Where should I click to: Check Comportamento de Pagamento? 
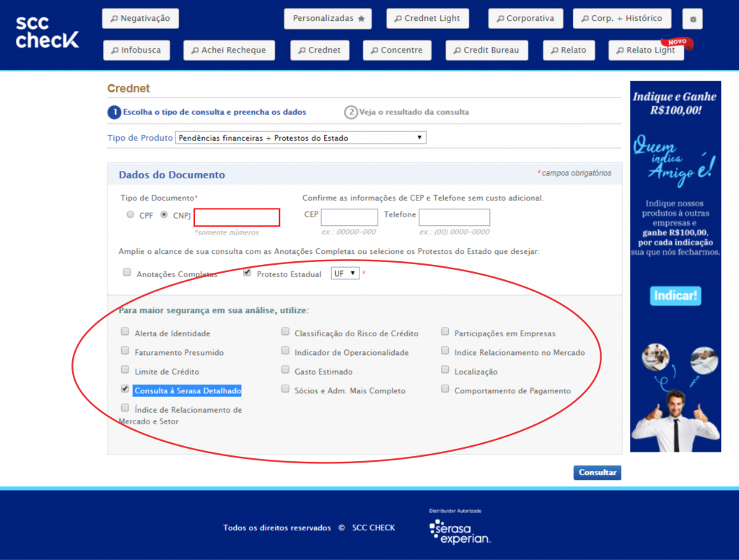(x=445, y=389)
